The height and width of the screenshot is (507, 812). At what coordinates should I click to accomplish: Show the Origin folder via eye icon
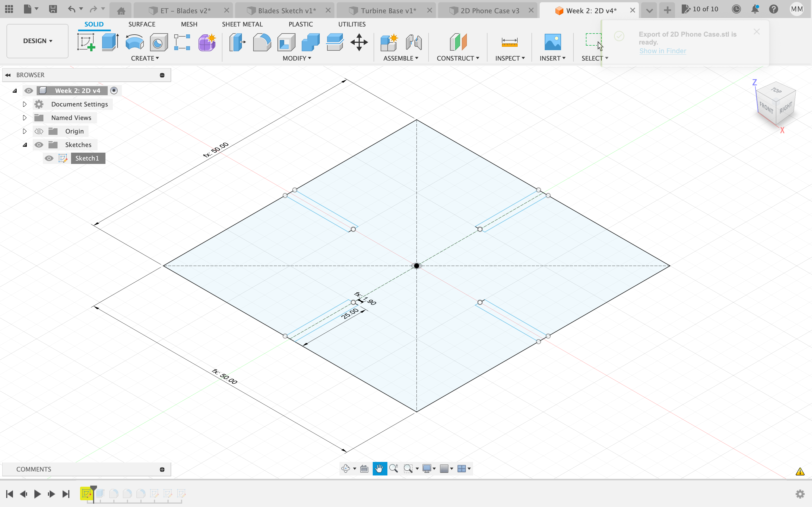pos(39,131)
